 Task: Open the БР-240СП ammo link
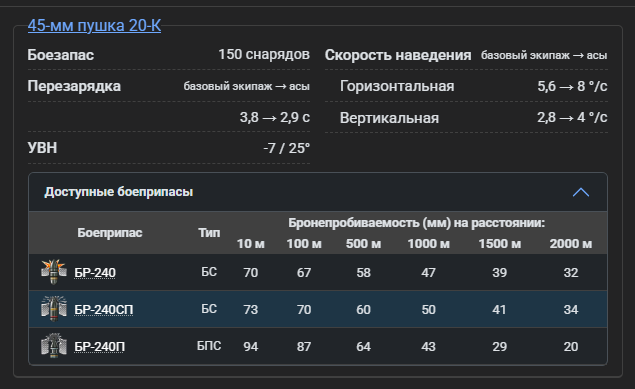click(x=104, y=310)
